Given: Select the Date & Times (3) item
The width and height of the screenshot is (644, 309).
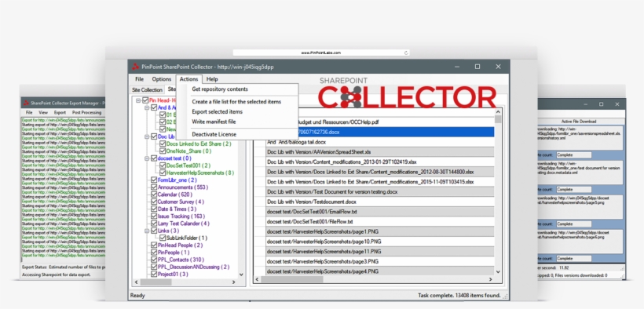Looking at the screenshot, I should pos(177,209).
